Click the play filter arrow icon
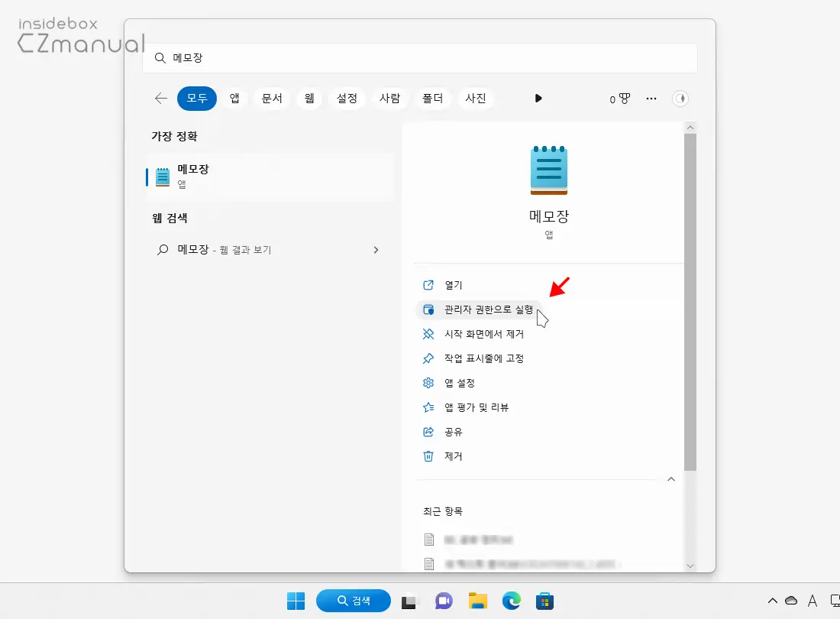Viewport: 840px width, 619px height. tap(538, 98)
